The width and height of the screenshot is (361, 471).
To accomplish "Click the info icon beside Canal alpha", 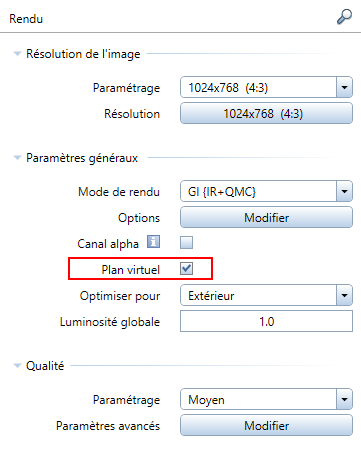I will [x=153, y=242].
